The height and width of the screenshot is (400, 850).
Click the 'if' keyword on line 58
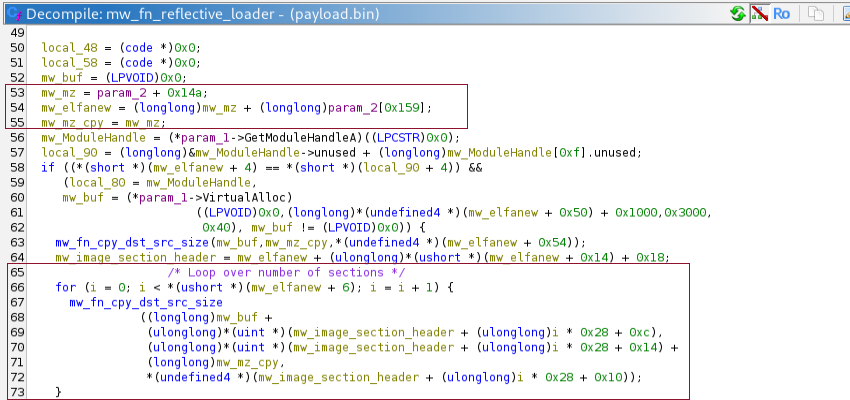pyautogui.click(x=48, y=167)
